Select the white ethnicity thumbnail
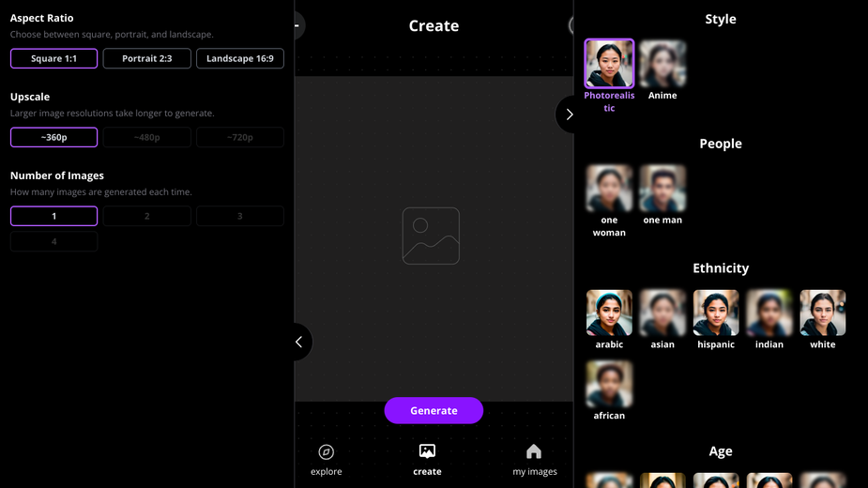 823,313
